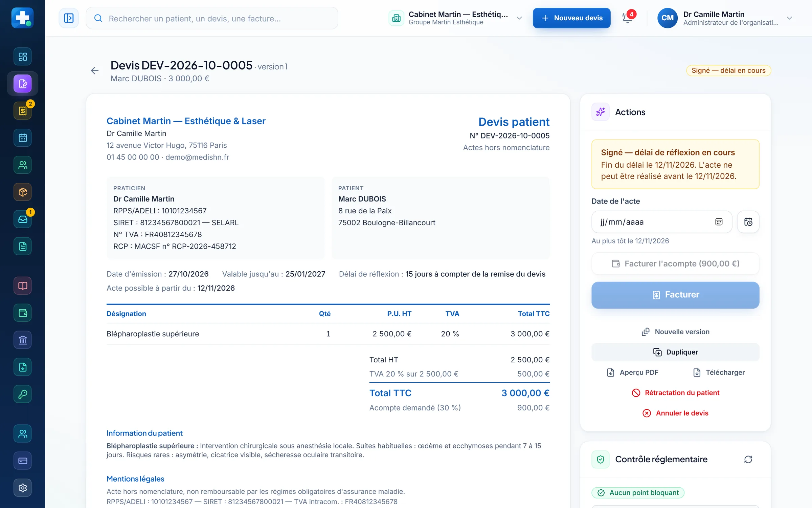
Task: Click Facturer l'acompte (900,00 €)
Action: (675, 263)
